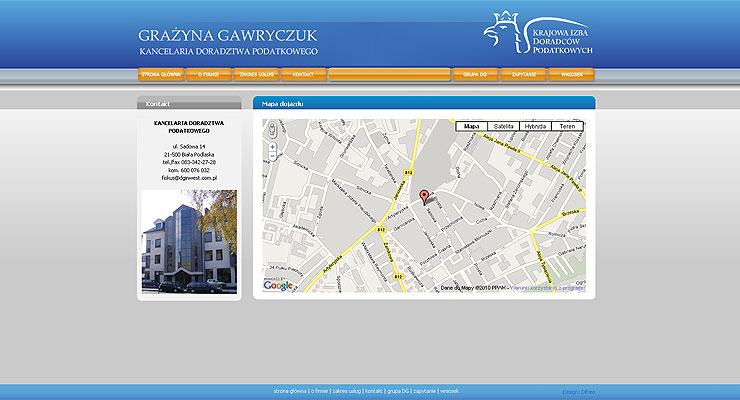The image size is (740, 400).
Task: Switch map to Satelita view
Action: tap(504, 127)
